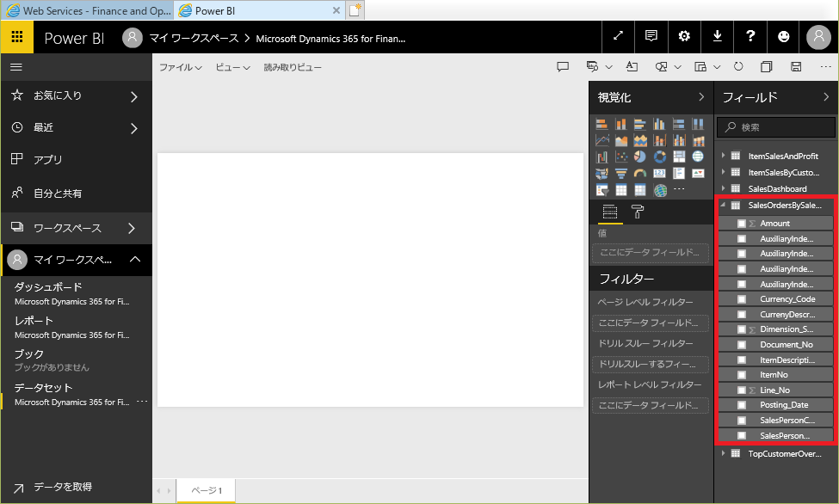Select the funnel chart visual
Screen dimensions: 839x504
pyautogui.click(x=620, y=174)
